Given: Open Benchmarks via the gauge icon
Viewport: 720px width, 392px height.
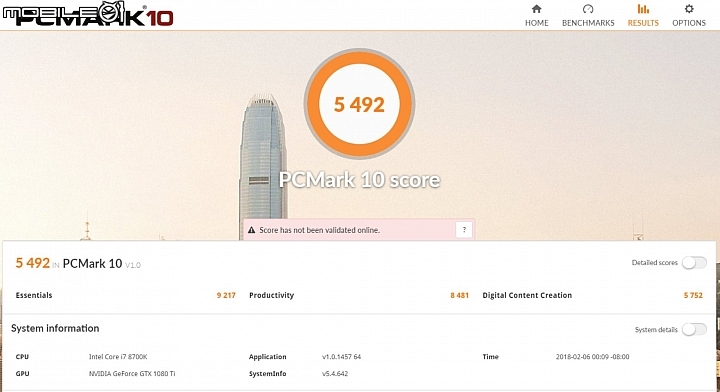Looking at the screenshot, I should click(x=588, y=9).
